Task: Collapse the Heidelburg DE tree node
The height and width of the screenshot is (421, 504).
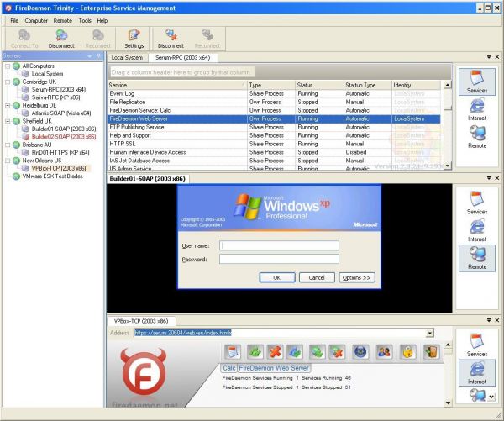Action: [x=8, y=105]
